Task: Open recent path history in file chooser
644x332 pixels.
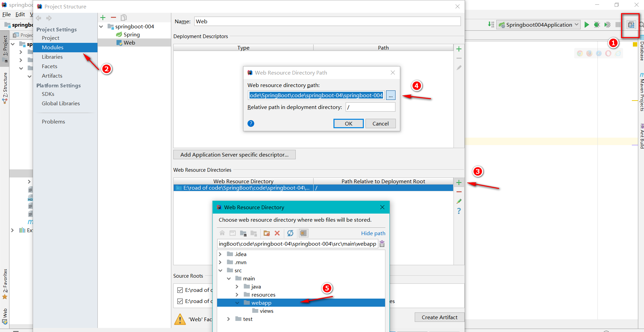Action: tap(382, 244)
